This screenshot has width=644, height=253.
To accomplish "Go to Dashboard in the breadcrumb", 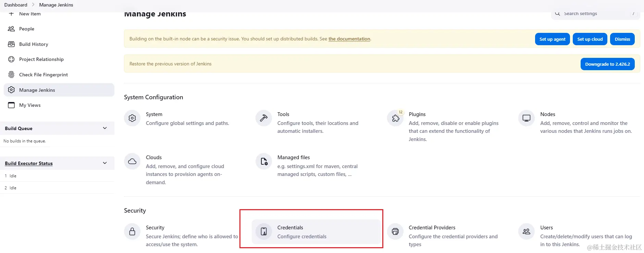I will click(x=16, y=5).
